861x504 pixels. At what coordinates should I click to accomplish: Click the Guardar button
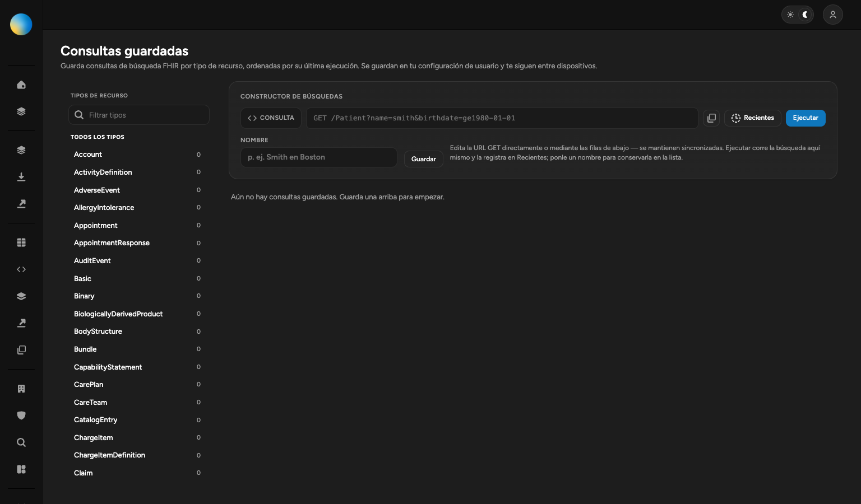pyautogui.click(x=424, y=159)
